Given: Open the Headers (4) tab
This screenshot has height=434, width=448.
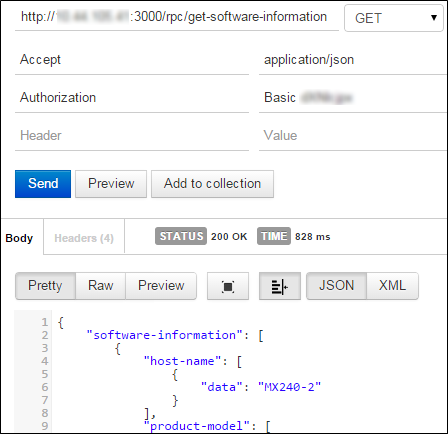Looking at the screenshot, I should [x=84, y=238].
